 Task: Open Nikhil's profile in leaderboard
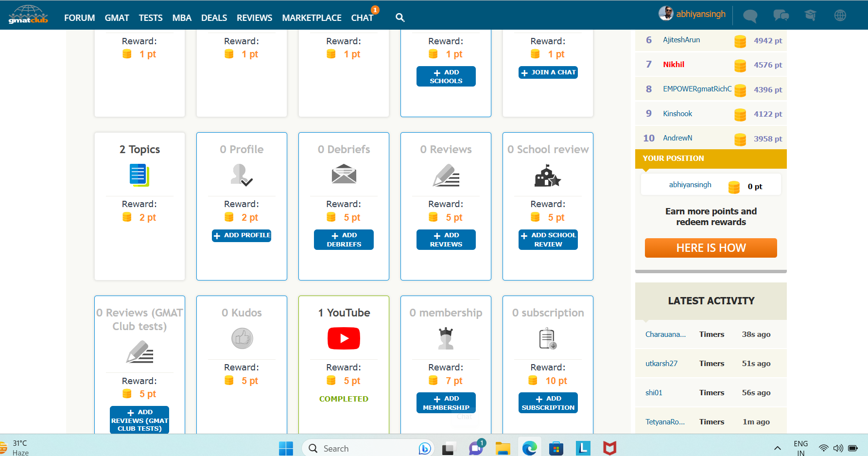(673, 64)
